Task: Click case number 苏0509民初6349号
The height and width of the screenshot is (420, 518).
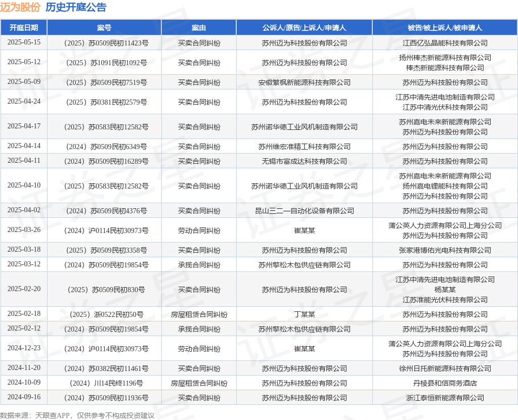Action: click(118, 147)
